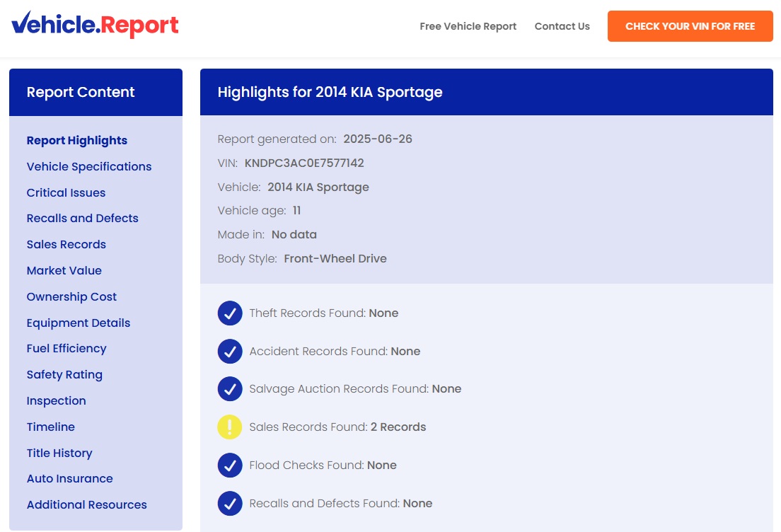The width and height of the screenshot is (781, 532).
Task: Open Additional Resources sidebar link
Action: (x=87, y=504)
